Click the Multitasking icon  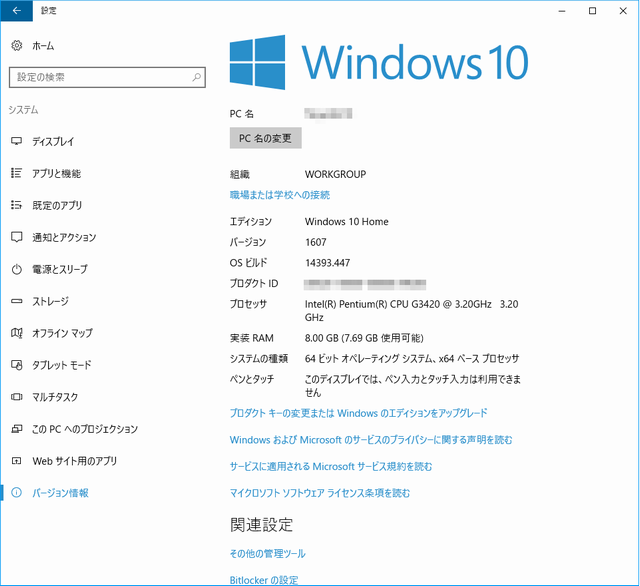coord(16,397)
